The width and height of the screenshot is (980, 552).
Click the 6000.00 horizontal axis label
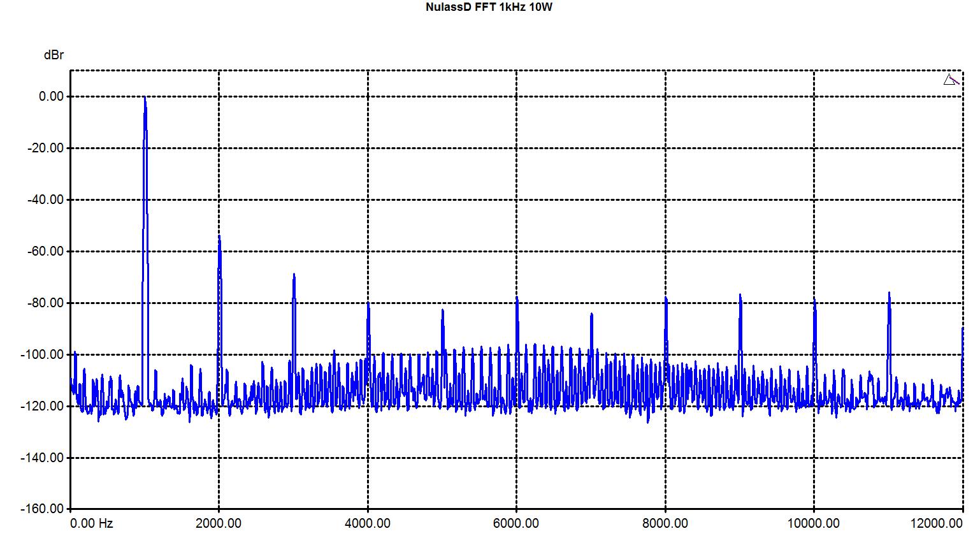(x=516, y=524)
